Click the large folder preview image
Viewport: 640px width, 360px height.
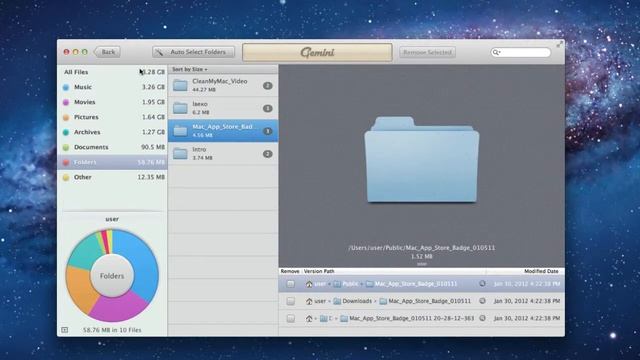422,159
